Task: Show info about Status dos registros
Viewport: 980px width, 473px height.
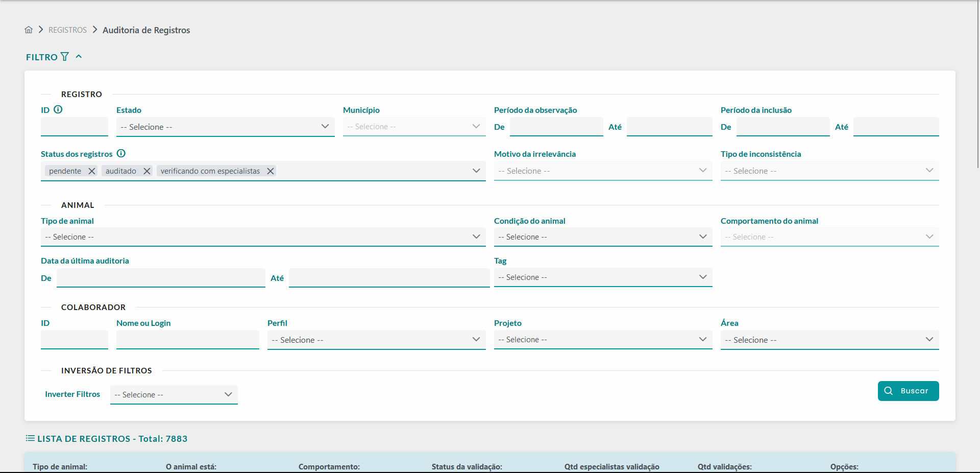Action: (121, 153)
